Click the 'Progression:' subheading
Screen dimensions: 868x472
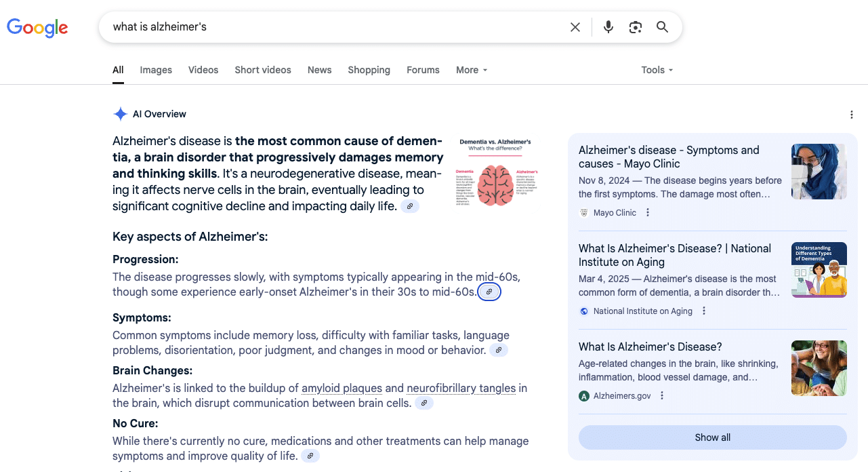pyautogui.click(x=146, y=259)
